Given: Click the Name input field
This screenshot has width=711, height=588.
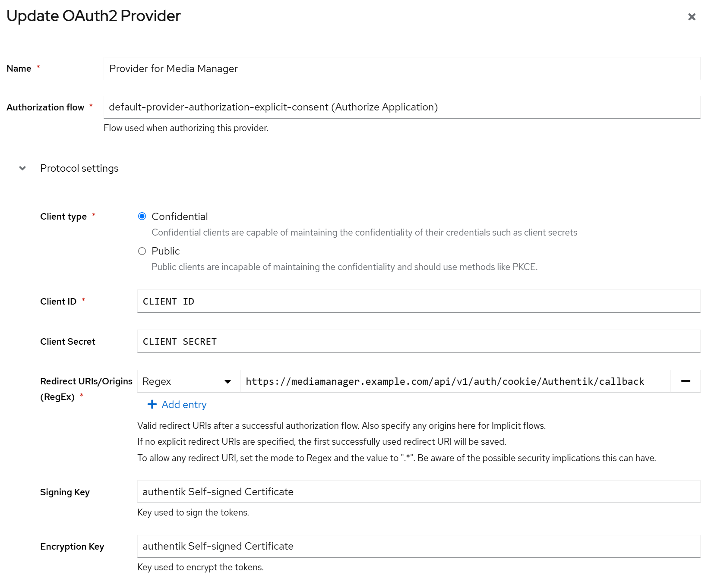Looking at the screenshot, I should click(x=401, y=69).
